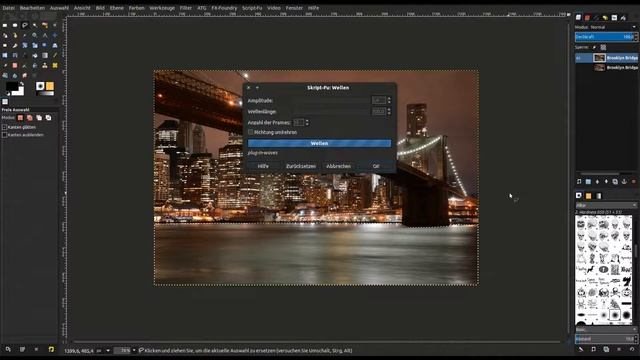Enable the Kanten glätten checkbox
The image size is (640, 360).
click(x=4, y=127)
